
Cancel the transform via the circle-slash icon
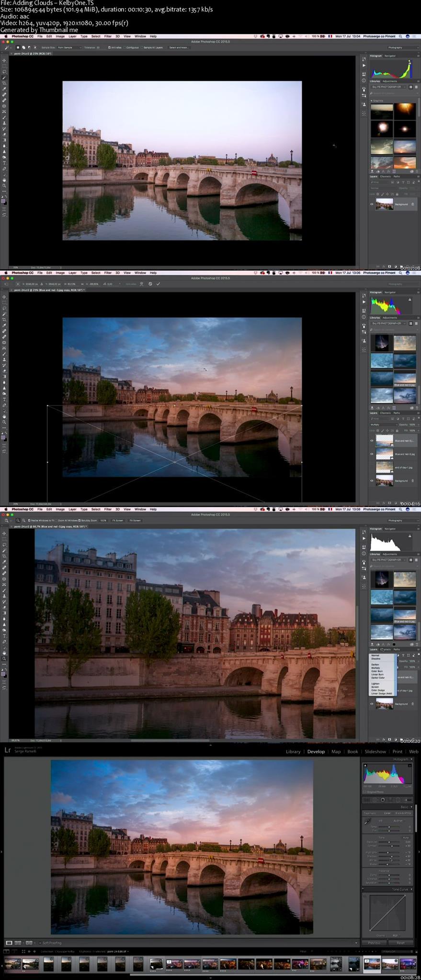click(150, 284)
